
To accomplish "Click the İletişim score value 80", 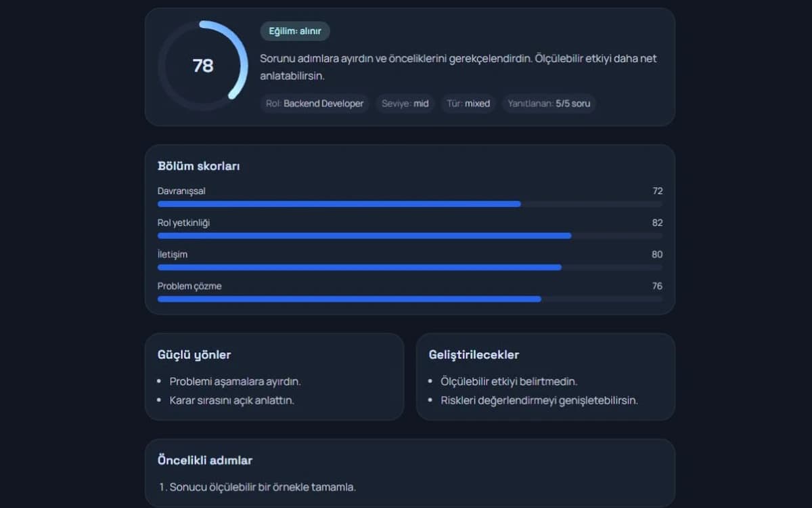I will (x=657, y=255).
